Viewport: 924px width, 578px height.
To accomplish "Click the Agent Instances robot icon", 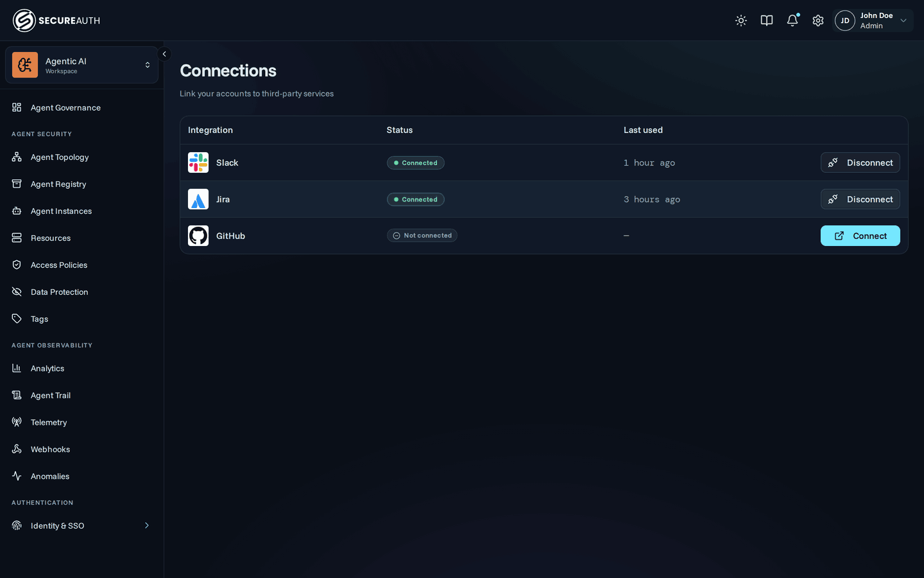I will [x=17, y=211].
